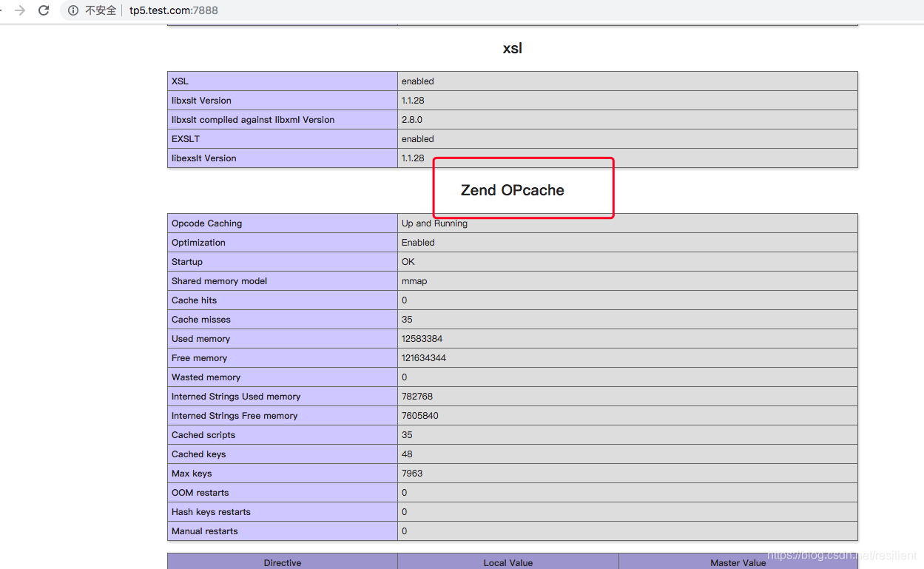This screenshot has width=924, height=569.
Task: Reload the page with the refresh icon
Action: [44, 10]
